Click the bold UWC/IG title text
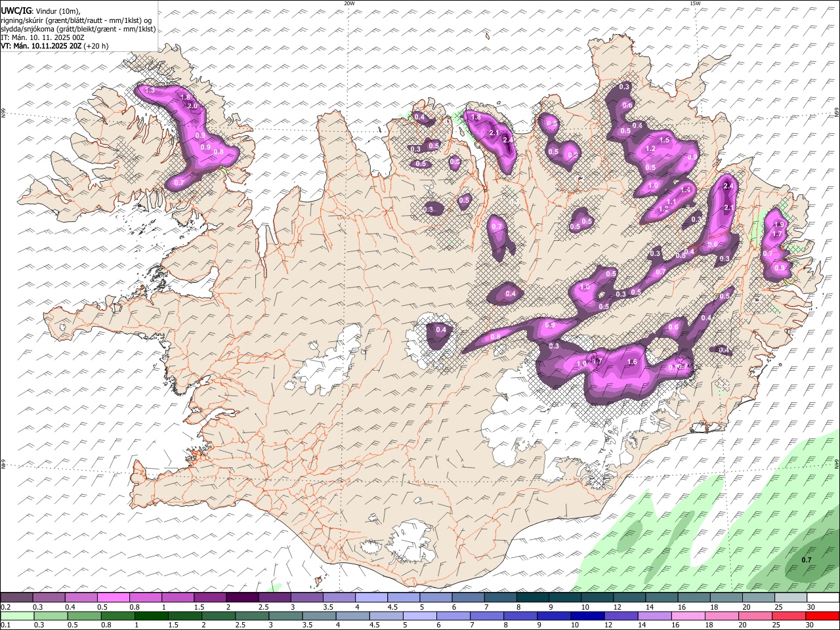This screenshot has height=630, width=840. pyautogui.click(x=16, y=10)
